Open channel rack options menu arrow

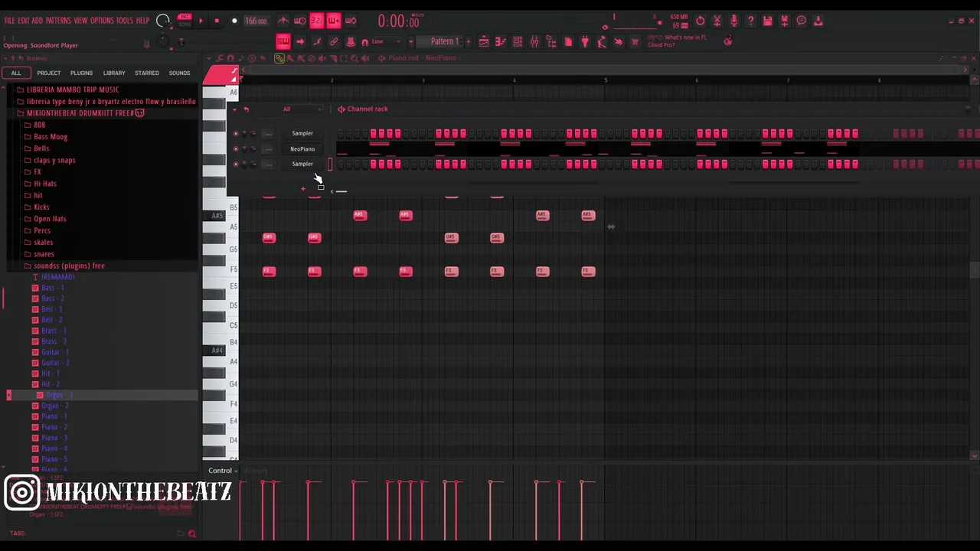click(x=234, y=109)
